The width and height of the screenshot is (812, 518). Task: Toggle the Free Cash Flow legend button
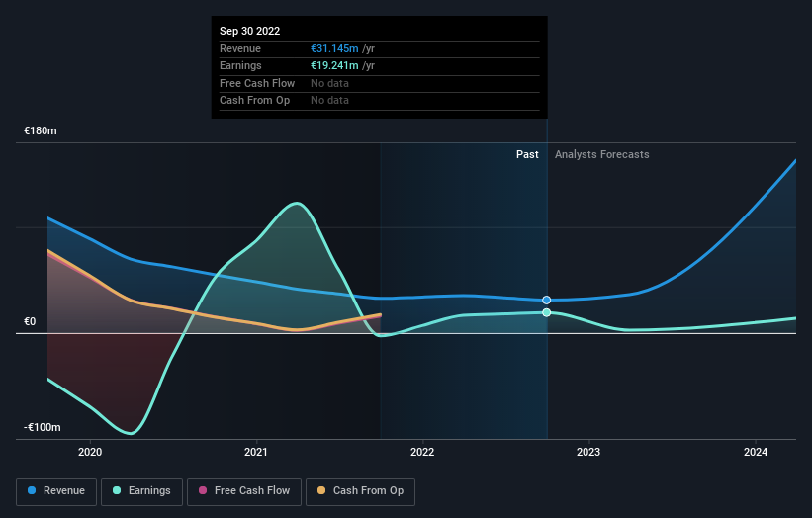(x=244, y=491)
